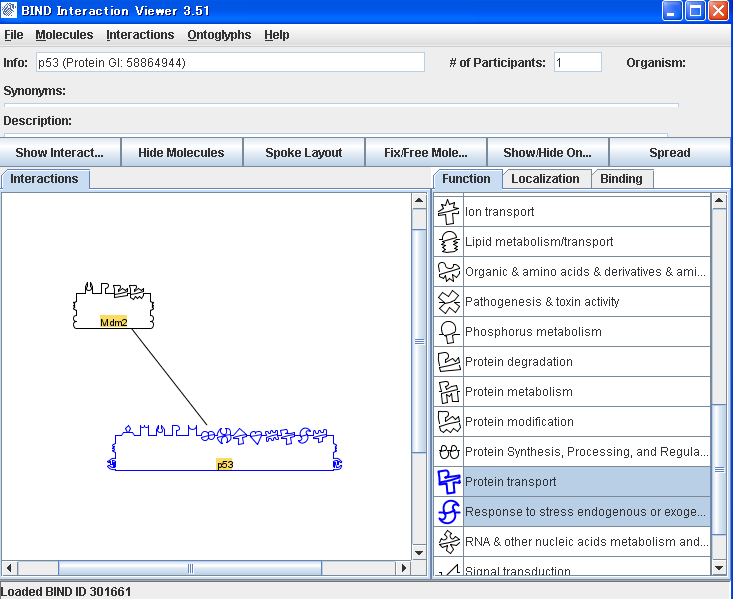Open the Molecules menu
733x599 pixels.
coord(64,35)
